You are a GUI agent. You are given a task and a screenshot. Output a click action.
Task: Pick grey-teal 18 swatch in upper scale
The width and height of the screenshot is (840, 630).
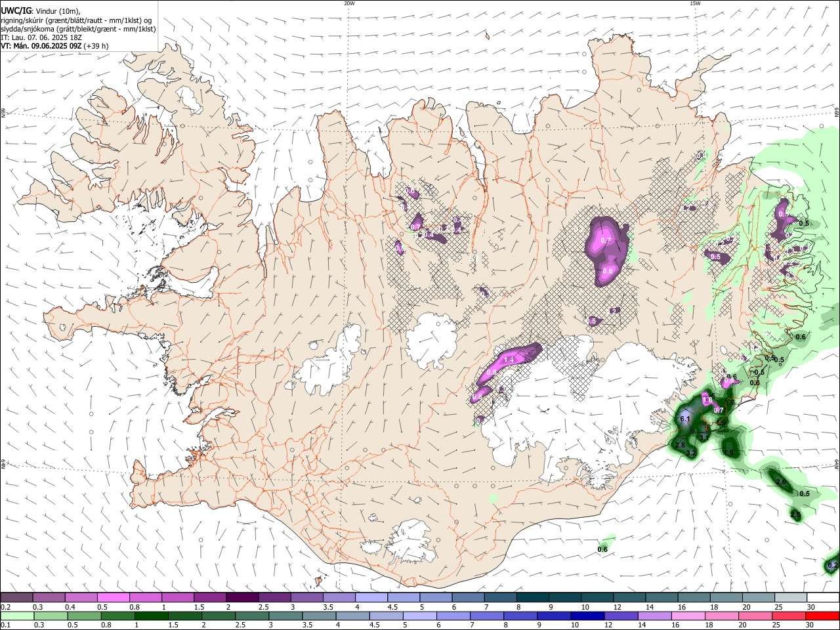[x=727, y=598]
